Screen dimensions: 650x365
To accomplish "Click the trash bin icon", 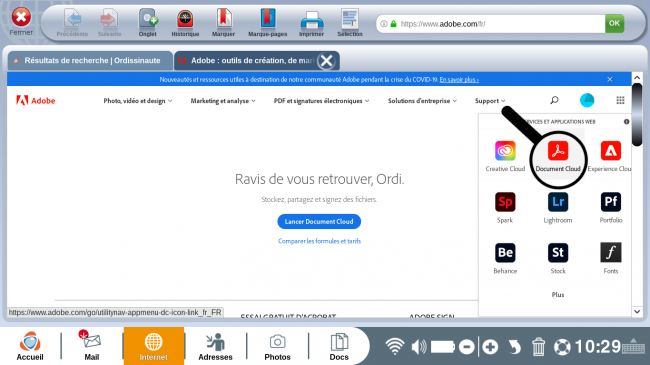I will click(x=538, y=346).
